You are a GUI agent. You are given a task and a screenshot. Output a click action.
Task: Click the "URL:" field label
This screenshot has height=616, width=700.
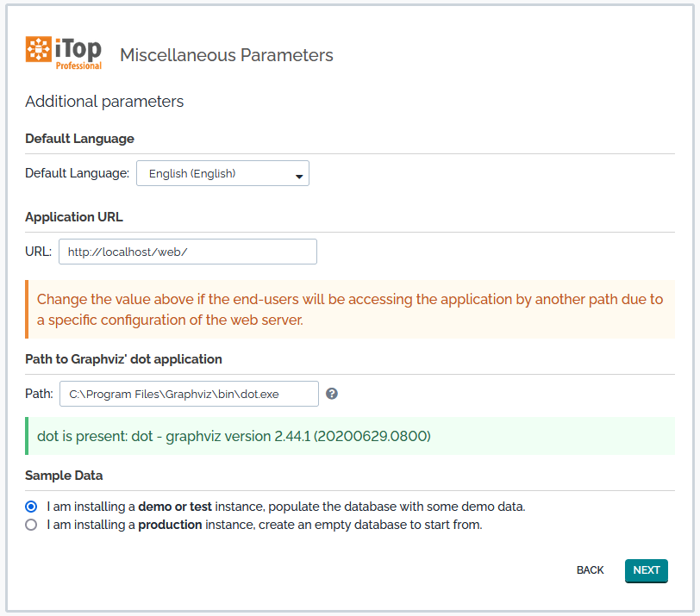[x=38, y=252]
